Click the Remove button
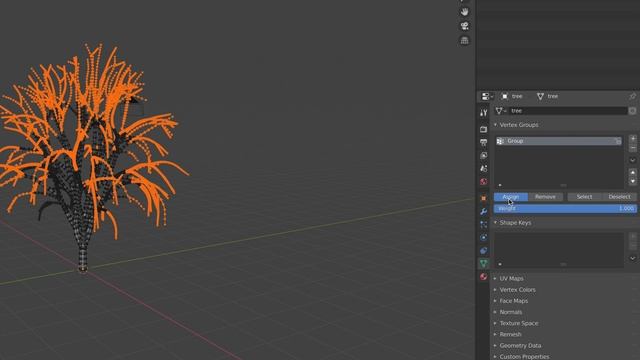Screen dimensions: 640x360 (x=545, y=197)
